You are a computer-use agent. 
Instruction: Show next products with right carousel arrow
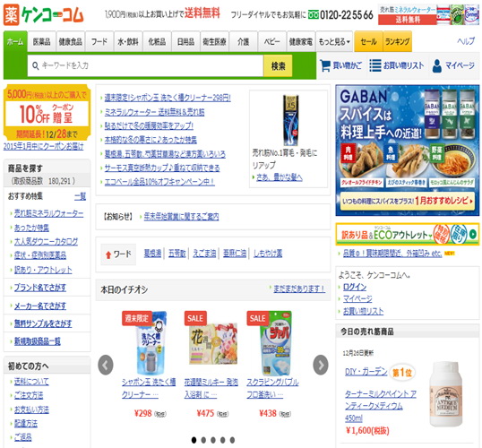[321, 365]
